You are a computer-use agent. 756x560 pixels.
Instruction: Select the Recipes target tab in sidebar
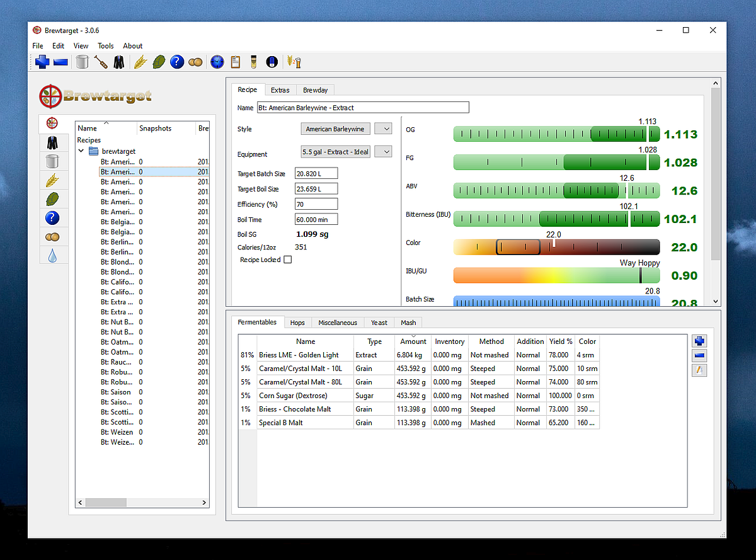53,123
